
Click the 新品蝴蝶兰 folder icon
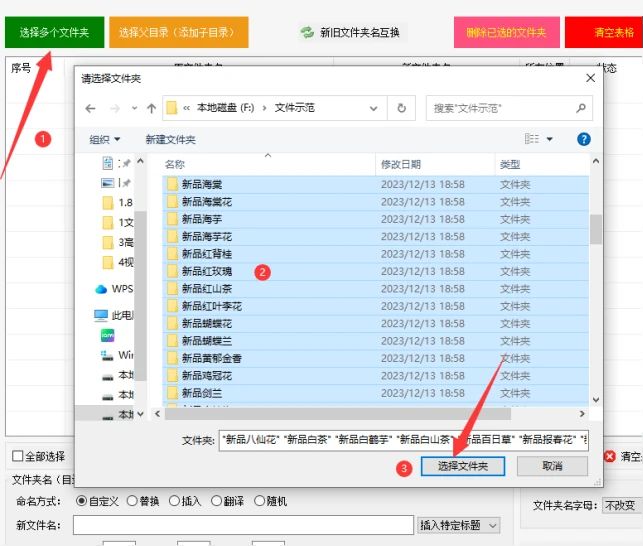(x=172, y=341)
